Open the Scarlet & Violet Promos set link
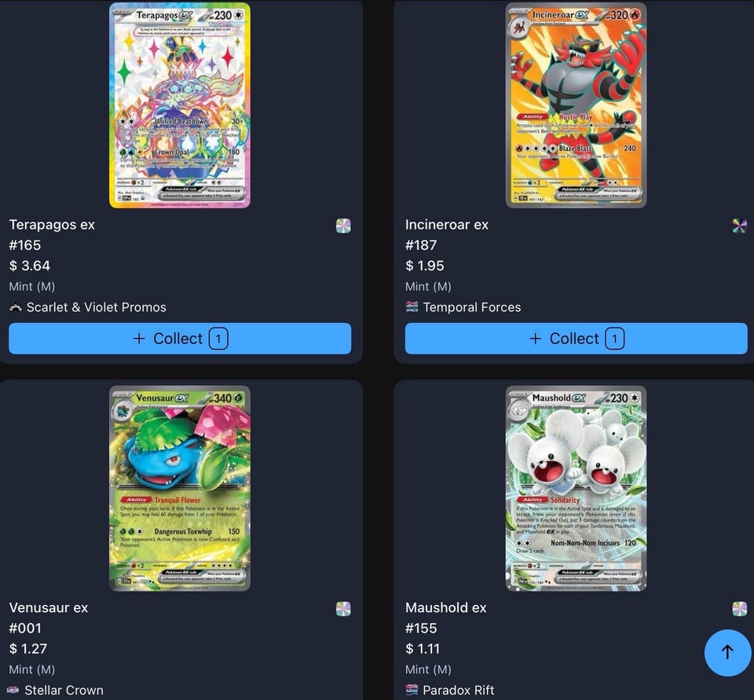Viewport: 754px width, 700px height. (96, 307)
